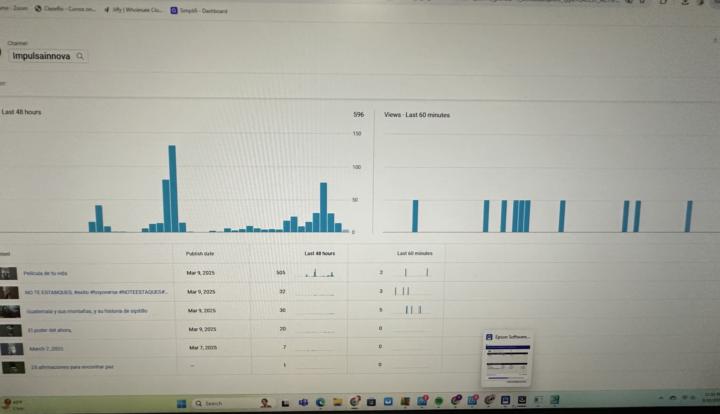Launch Microsoft Teams from the taskbar
The height and width of the screenshot is (414, 720).
coord(303,403)
